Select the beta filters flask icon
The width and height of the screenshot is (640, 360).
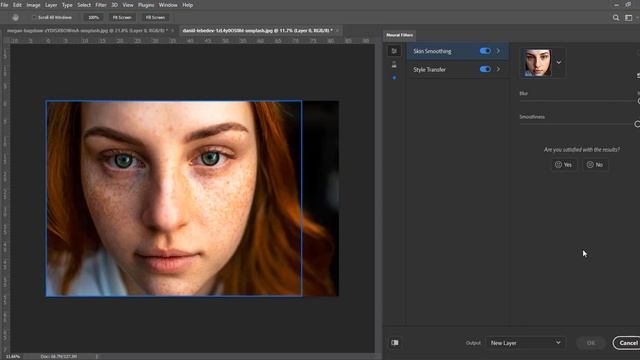pyautogui.click(x=394, y=65)
